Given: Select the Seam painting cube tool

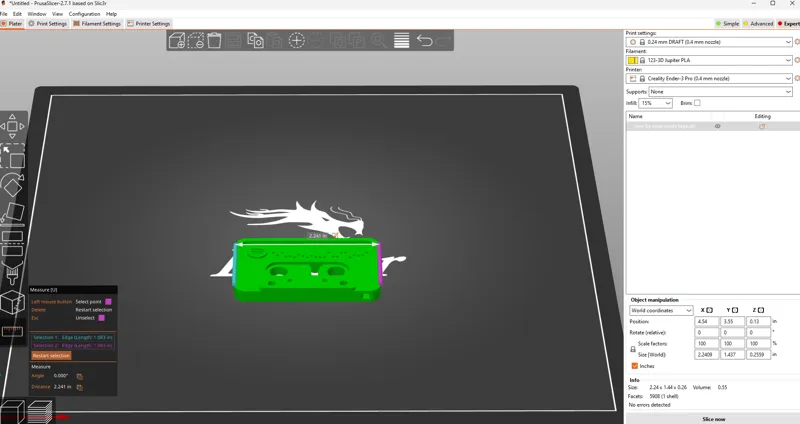Looking at the screenshot, I should [12, 303].
